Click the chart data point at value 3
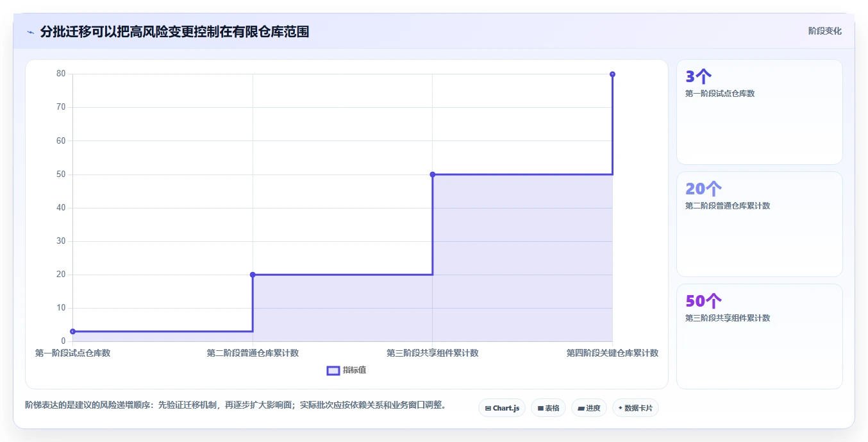868x442 pixels. 72,332
